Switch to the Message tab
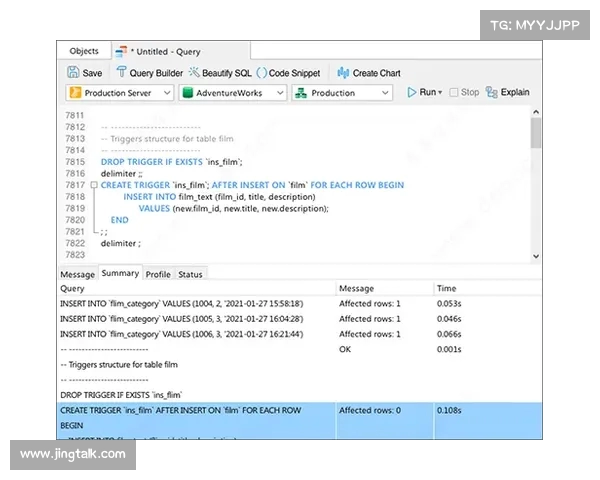Screen dimensions: 600x480 pyautogui.click(x=77, y=274)
